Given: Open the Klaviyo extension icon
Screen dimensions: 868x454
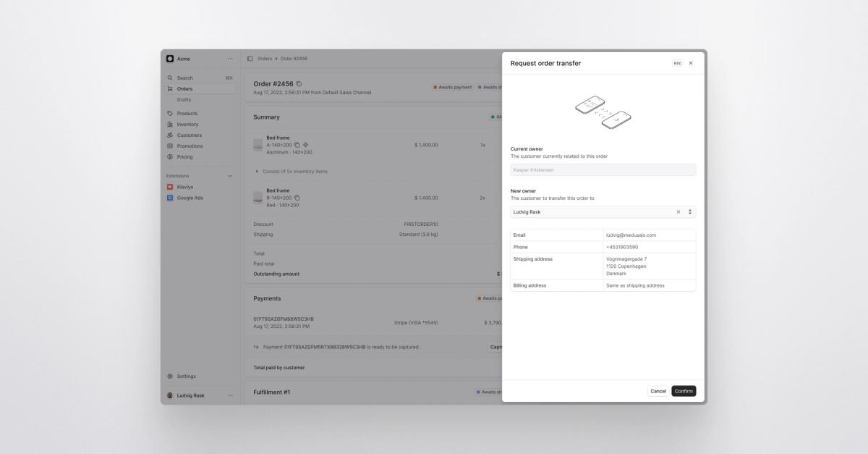Looking at the screenshot, I should [171, 186].
